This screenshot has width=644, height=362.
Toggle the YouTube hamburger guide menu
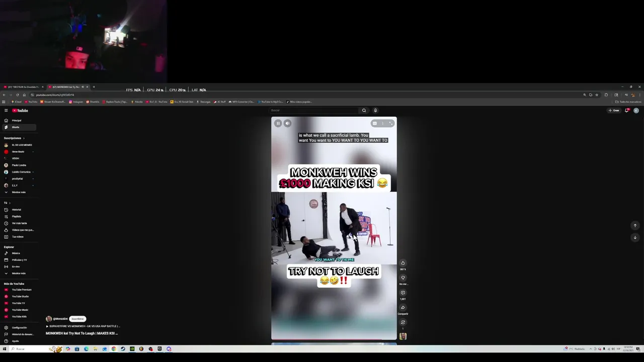[6, 111]
